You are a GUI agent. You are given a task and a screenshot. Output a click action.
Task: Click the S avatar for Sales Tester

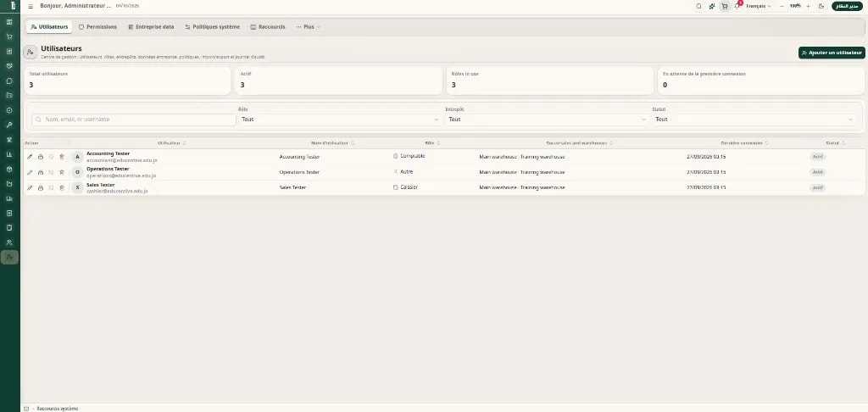[x=77, y=187]
